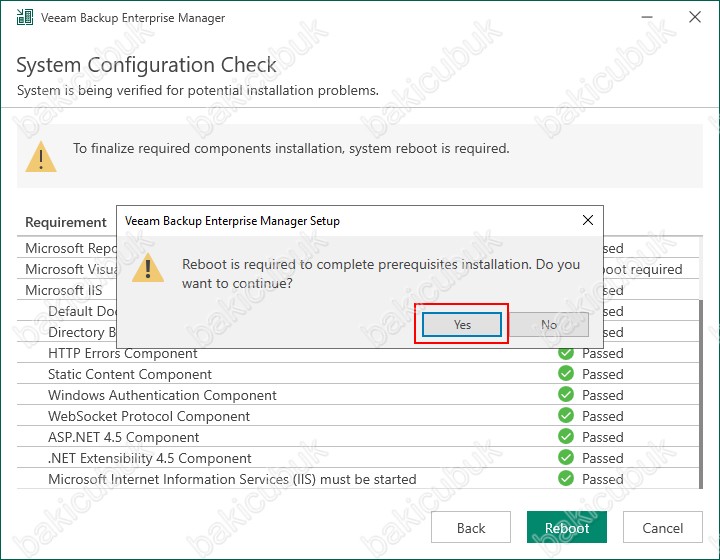The image size is (720, 560).
Task: Select the HTTP Errors Component row
Action: (358, 353)
